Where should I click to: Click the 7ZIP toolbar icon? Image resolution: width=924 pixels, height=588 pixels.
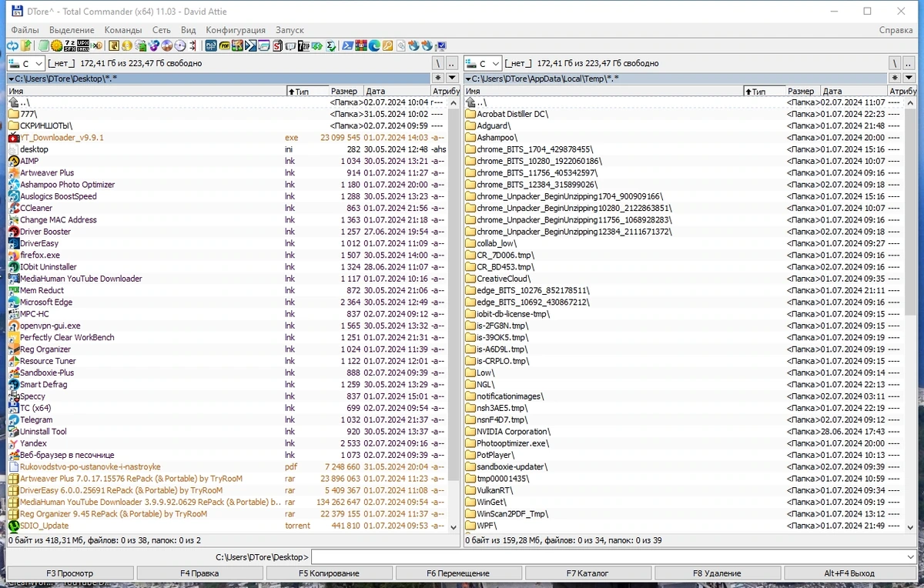coord(303,45)
